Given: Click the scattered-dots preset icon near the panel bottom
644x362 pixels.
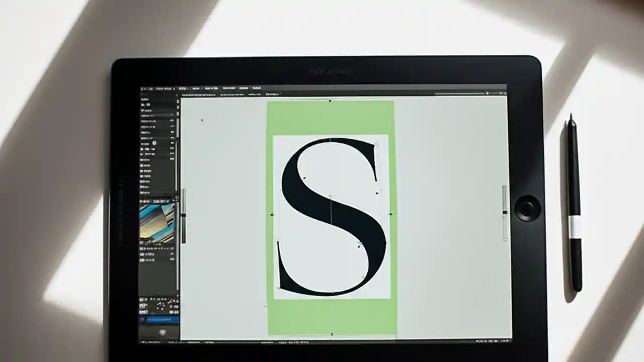Looking at the screenshot, I should point(162,304).
